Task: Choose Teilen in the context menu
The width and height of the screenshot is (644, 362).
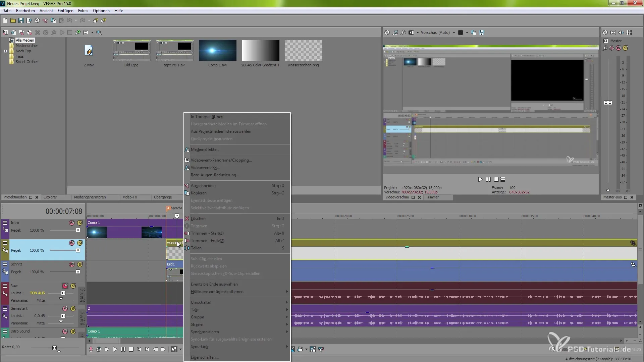Action: point(237,248)
